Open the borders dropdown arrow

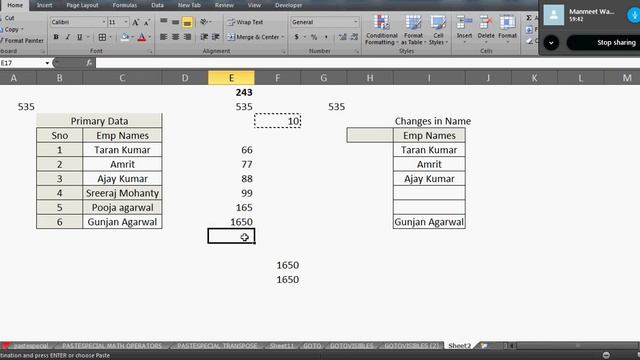click(110, 37)
